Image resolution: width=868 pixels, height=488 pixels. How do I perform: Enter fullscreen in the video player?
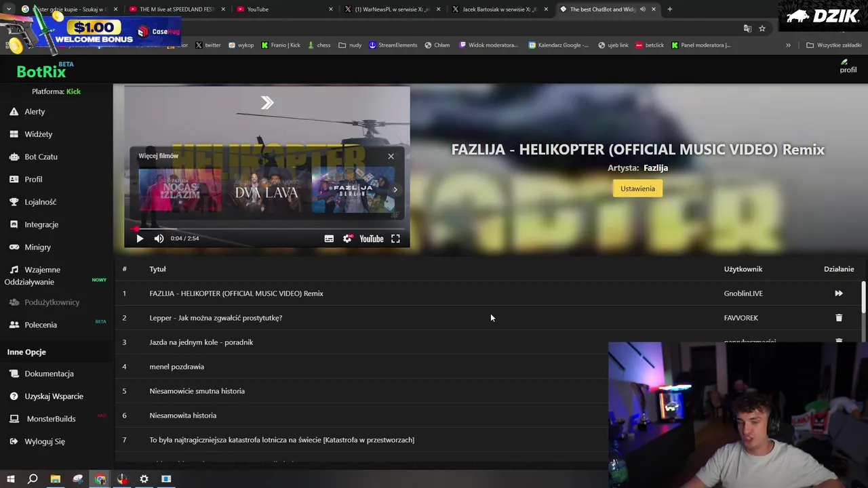[395, 239]
